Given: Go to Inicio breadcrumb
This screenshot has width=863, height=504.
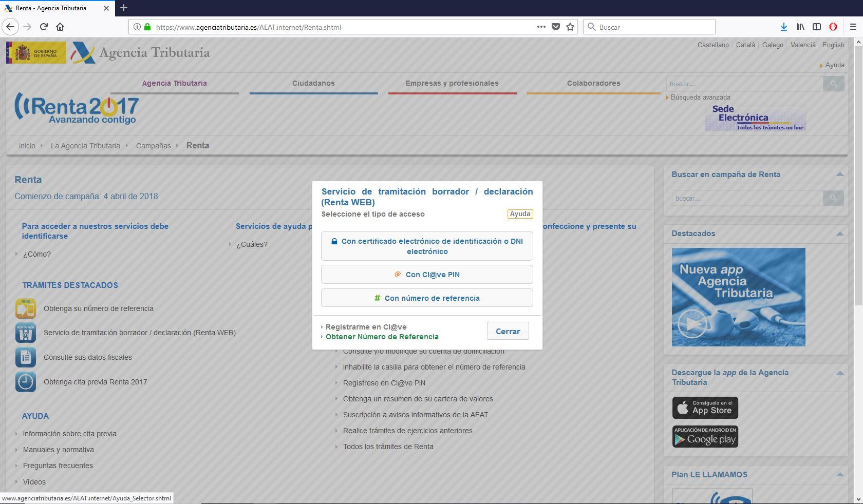Looking at the screenshot, I should point(27,146).
